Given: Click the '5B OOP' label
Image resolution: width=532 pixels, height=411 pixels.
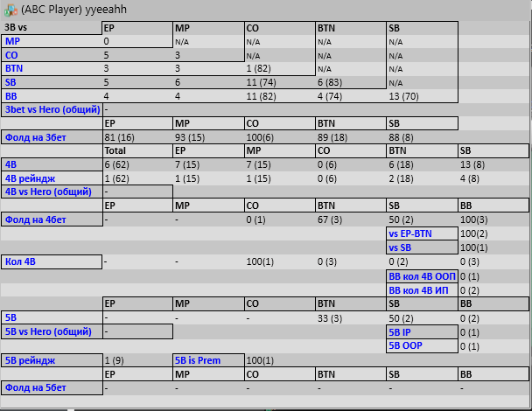Looking at the screenshot, I should 405,345.
